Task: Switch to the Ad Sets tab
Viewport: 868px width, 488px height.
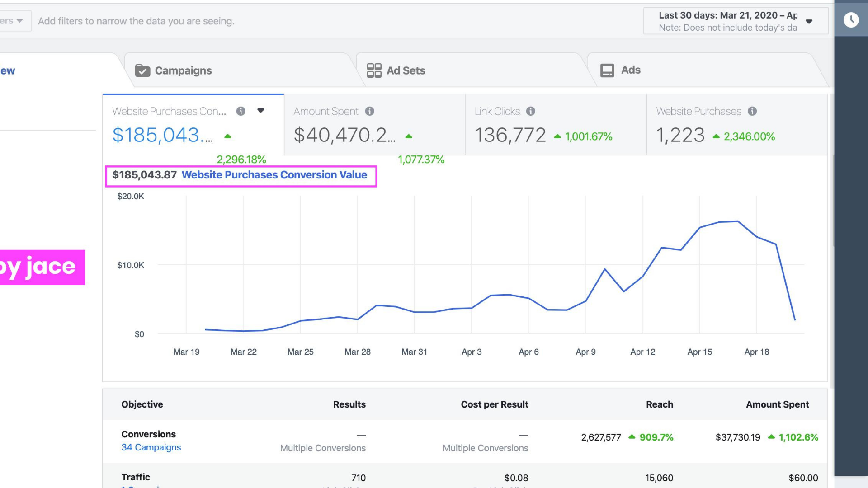Action: point(406,70)
